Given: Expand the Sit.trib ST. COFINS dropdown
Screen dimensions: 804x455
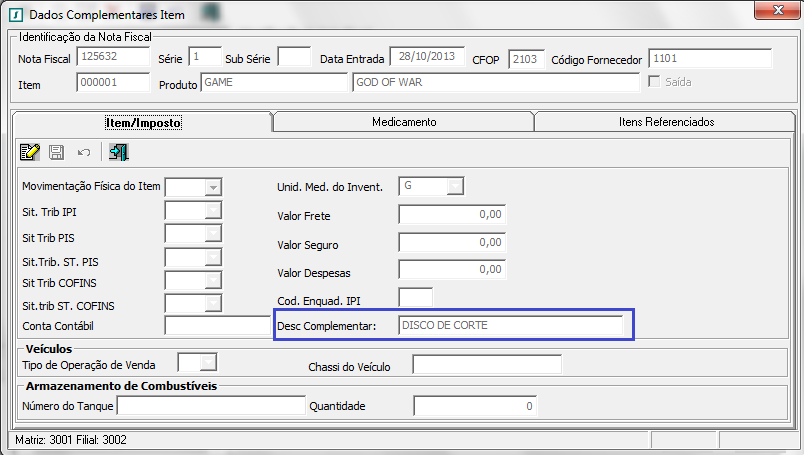Looking at the screenshot, I should coord(213,303).
